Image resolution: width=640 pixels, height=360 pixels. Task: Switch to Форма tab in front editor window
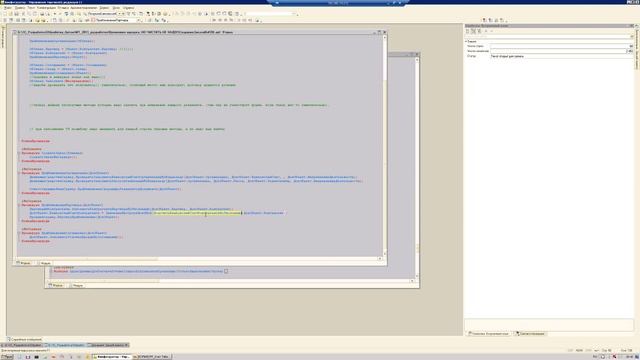24,263
